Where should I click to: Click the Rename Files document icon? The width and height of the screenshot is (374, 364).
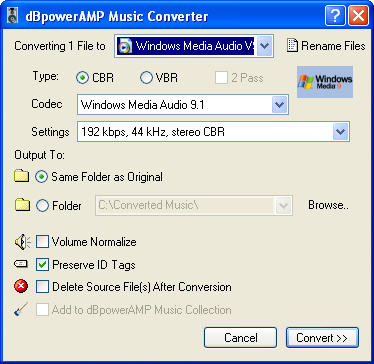292,46
